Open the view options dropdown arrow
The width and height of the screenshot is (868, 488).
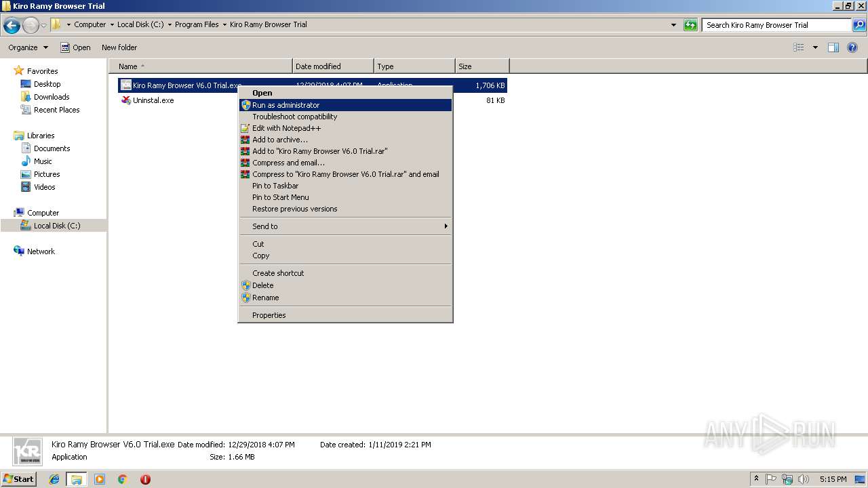[x=815, y=47]
